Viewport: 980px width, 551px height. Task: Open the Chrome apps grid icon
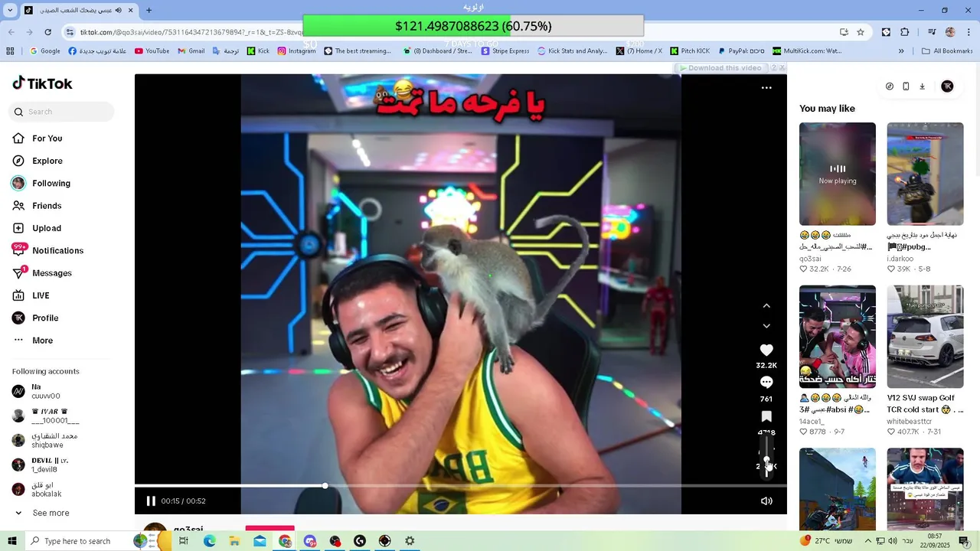tap(10, 51)
